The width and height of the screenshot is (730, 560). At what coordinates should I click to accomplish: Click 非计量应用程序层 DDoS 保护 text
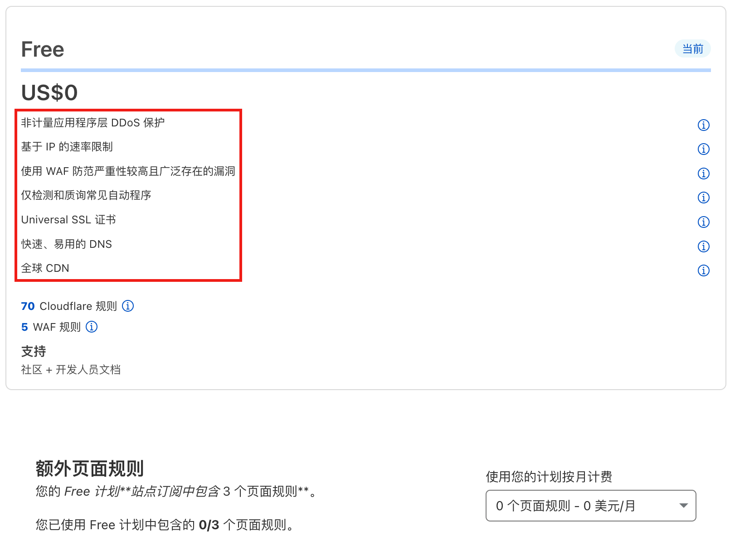[93, 123]
